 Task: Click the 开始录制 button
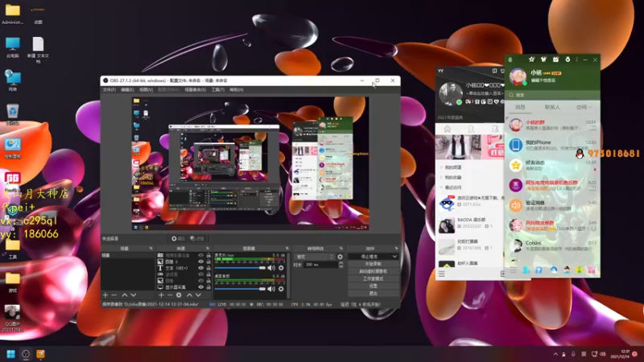click(374, 264)
